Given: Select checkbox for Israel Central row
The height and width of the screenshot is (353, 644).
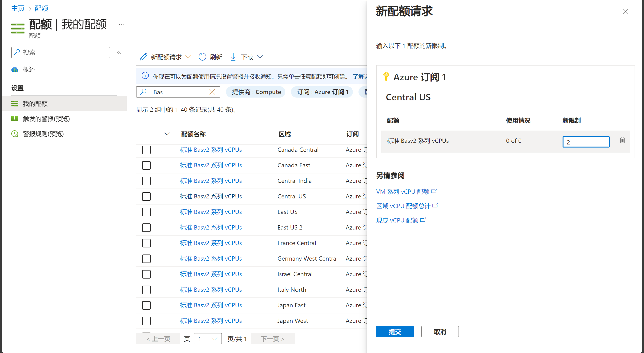Looking at the screenshot, I should (146, 274).
